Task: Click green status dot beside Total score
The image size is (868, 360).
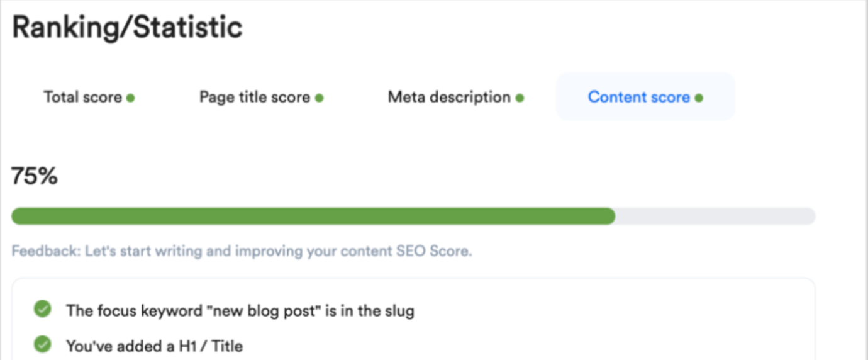Action: coord(131,98)
